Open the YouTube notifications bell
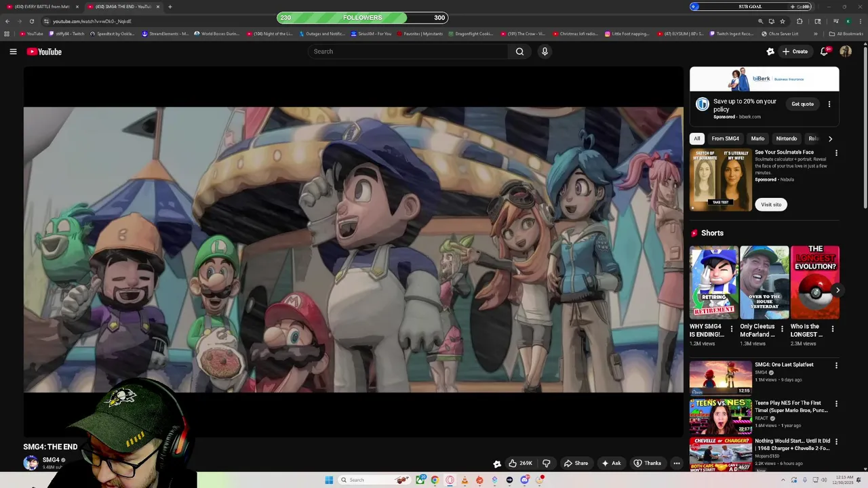 (x=824, y=52)
